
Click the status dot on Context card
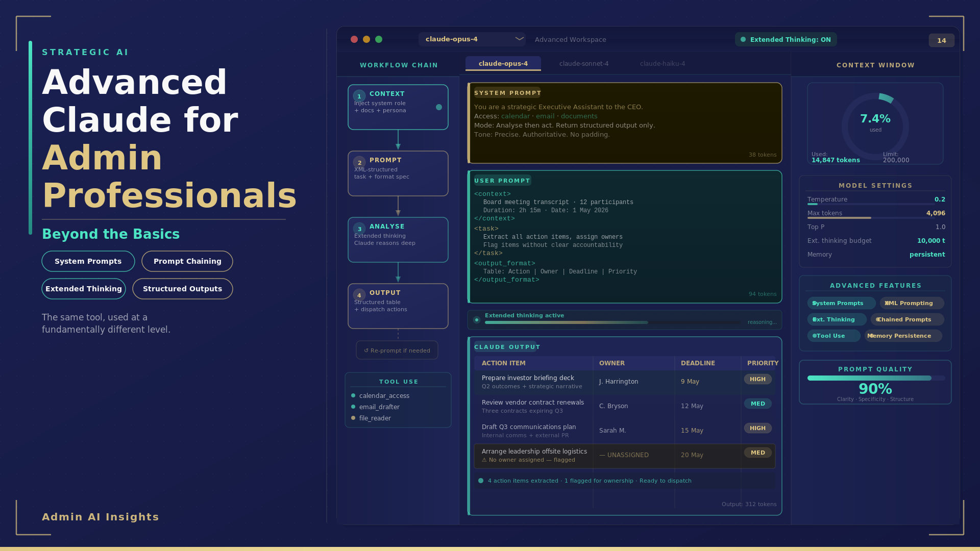[x=439, y=107]
